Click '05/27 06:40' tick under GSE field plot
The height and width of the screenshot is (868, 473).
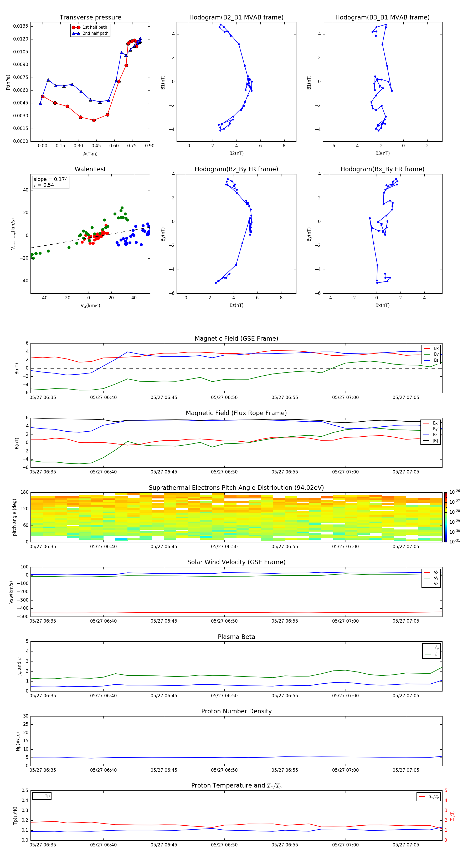pos(103,398)
